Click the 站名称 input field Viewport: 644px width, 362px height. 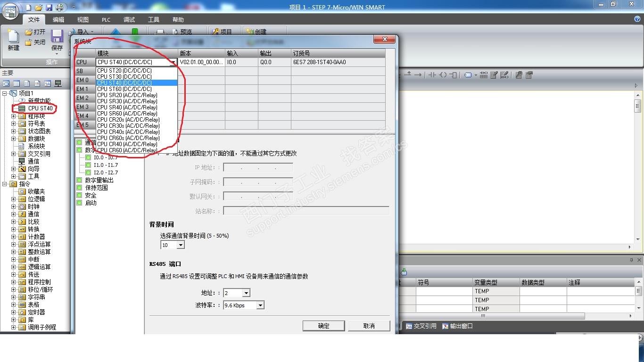(306, 211)
